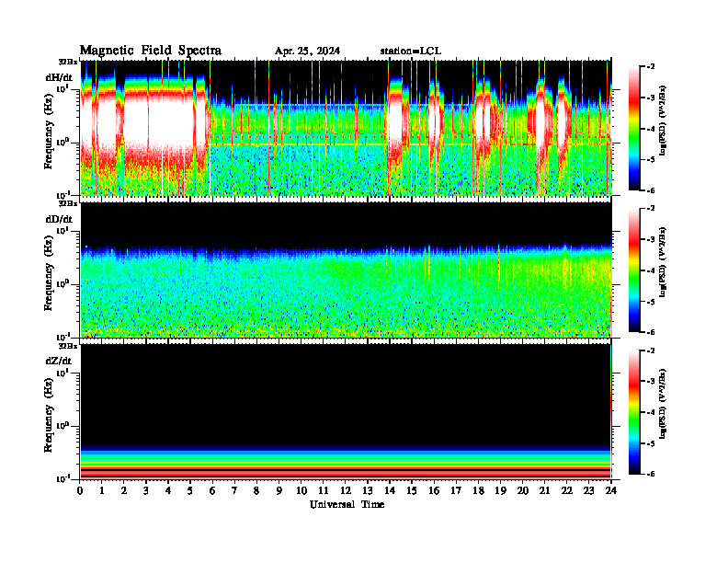Screen dimensions: 728x563
Task: Click hour 11 on the time axis
Action: point(324,490)
